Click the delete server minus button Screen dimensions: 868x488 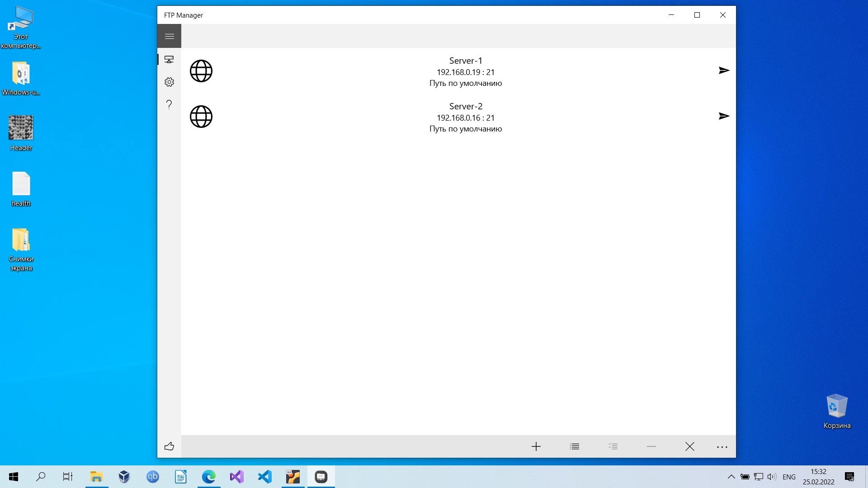[x=651, y=446]
